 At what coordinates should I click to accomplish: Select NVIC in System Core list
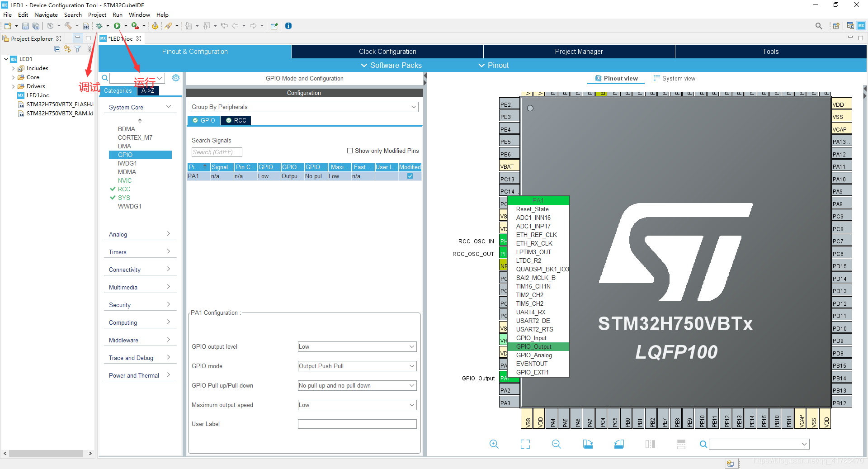coord(125,180)
